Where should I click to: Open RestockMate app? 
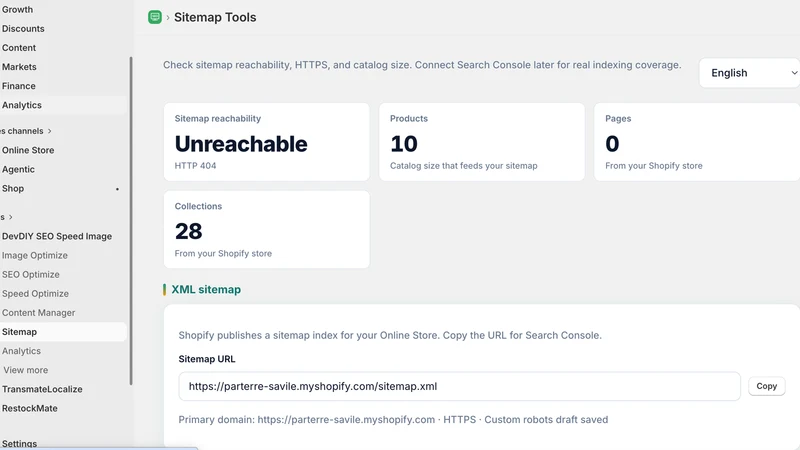pos(30,408)
